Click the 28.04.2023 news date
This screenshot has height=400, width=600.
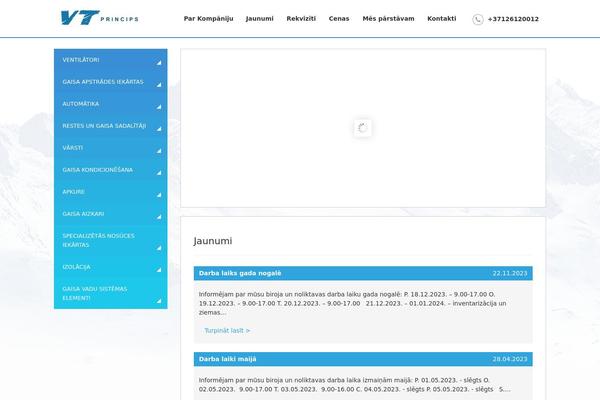tap(510, 359)
